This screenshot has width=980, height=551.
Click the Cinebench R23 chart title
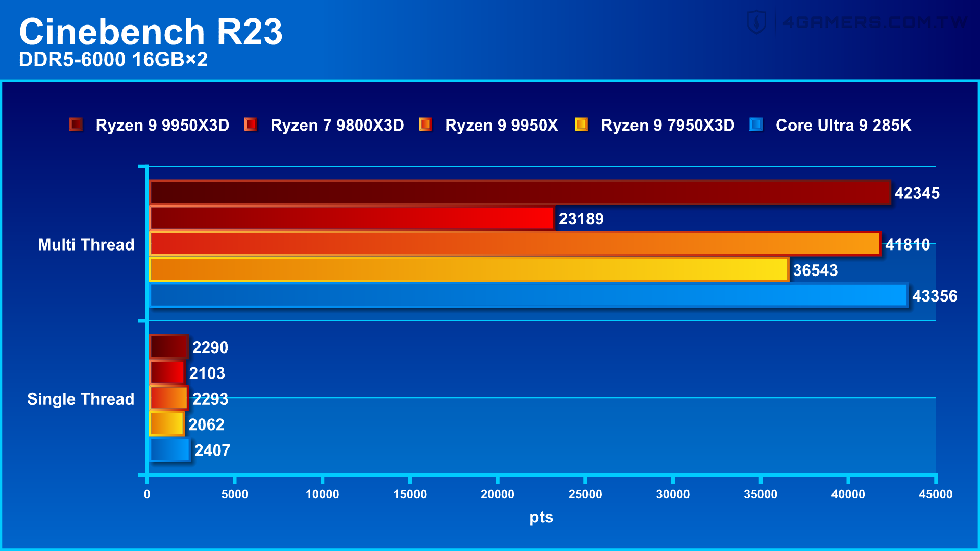point(151,32)
